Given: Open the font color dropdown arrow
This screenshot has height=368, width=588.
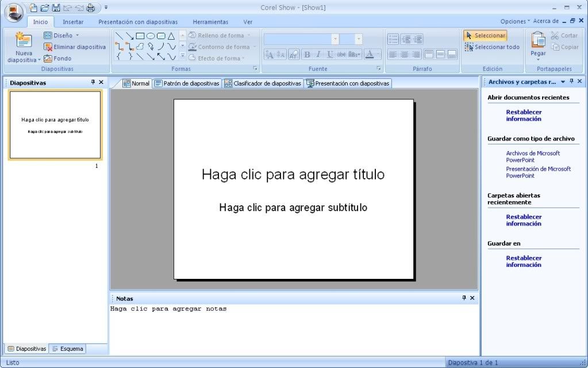Looking at the screenshot, I should click(378, 55).
